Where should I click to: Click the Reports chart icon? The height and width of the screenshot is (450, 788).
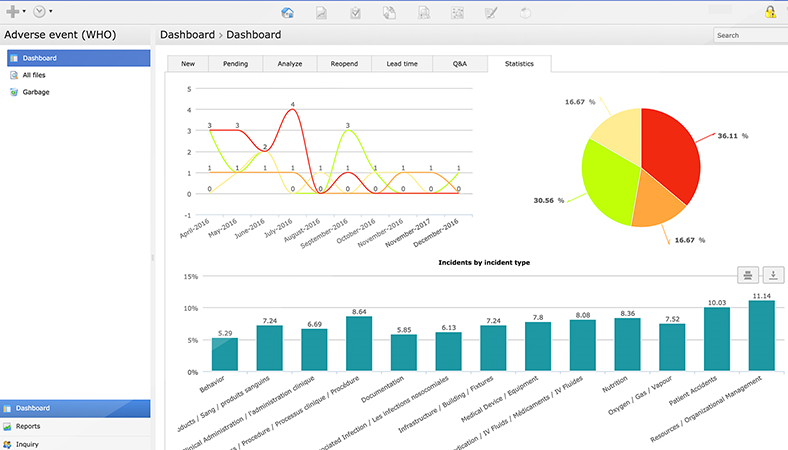[x=7, y=426]
